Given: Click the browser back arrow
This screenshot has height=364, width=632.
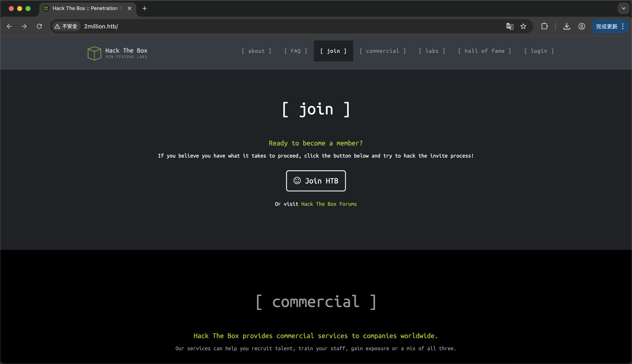Looking at the screenshot, I should (9, 26).
